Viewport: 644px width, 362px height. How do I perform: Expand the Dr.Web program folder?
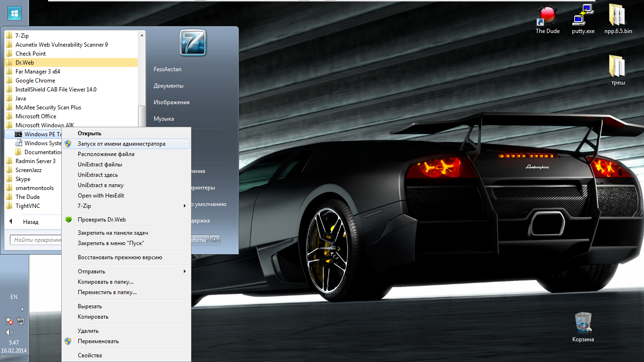coord(71,62)
